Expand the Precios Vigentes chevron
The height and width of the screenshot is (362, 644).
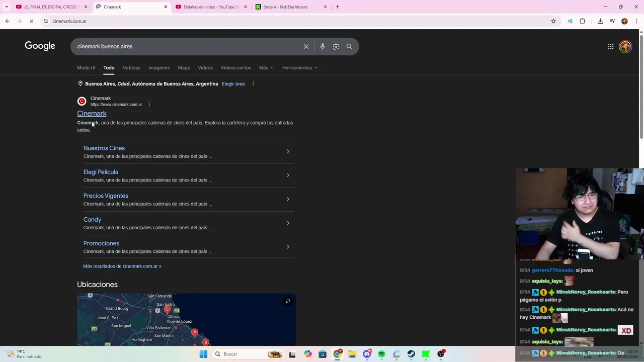pyautogui.click(x=288, y=199)
